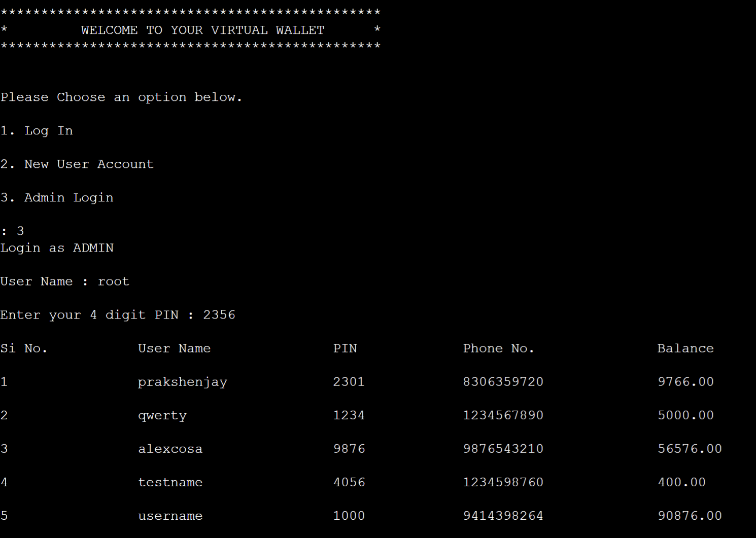Select phone number '1234567890'
756x538 pixels.
point(503,415)
